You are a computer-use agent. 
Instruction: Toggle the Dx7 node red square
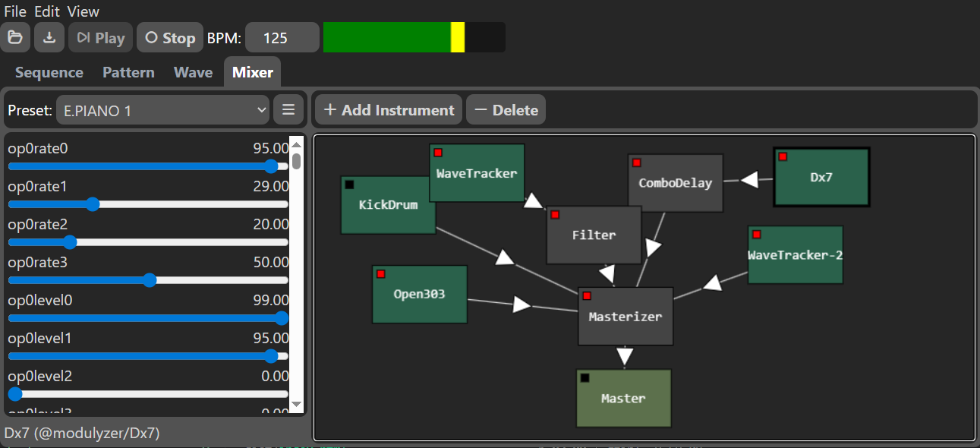pos(783,156)
